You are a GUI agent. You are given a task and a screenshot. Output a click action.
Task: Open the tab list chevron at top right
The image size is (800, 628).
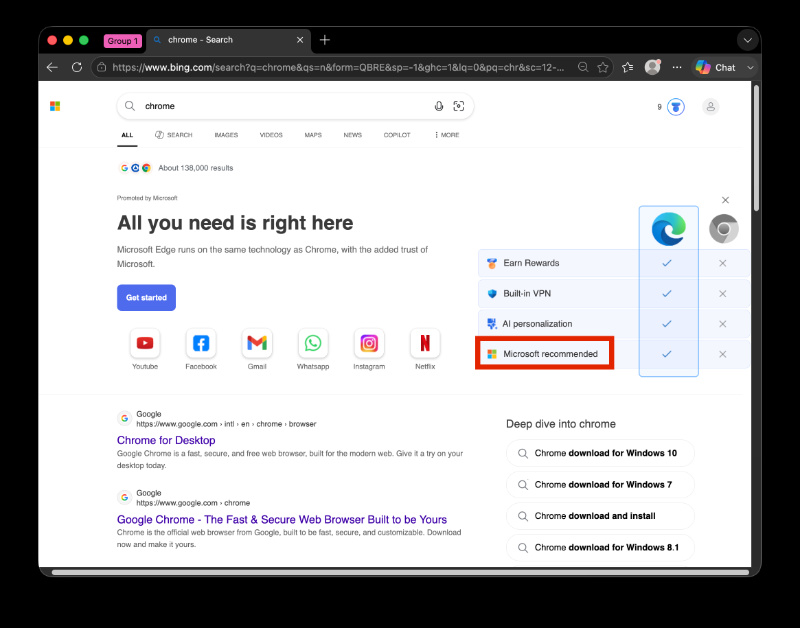(747, 40)
